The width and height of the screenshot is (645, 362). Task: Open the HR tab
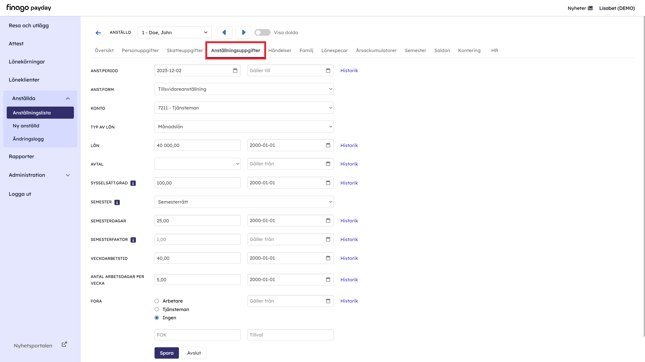point(494,51)
